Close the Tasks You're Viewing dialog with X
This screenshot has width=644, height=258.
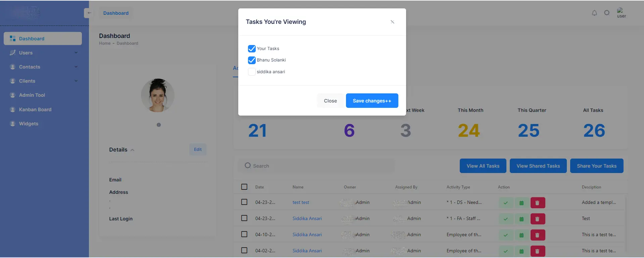pyautogui.click(x=392, y=22)
